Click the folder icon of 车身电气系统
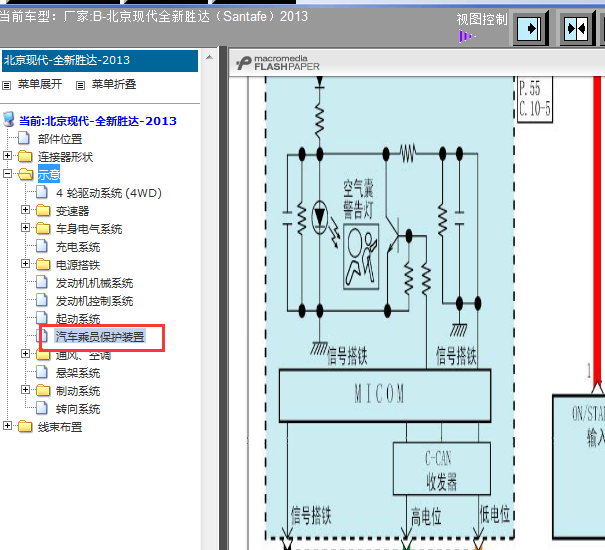The image size is (605, 550). pyautogui.click(x=43, y=228)
